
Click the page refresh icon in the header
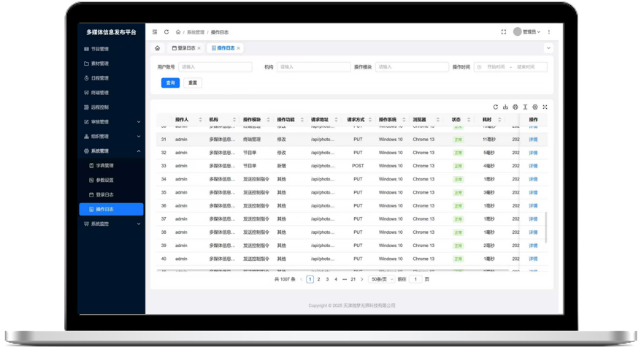(x=166, y=32)
